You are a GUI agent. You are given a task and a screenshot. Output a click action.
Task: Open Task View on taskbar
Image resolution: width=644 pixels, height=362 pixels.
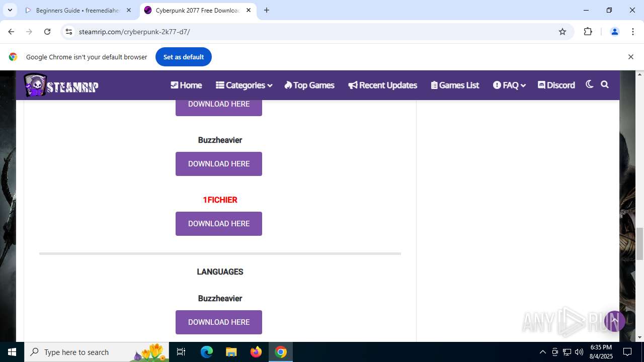click(182, 352)
